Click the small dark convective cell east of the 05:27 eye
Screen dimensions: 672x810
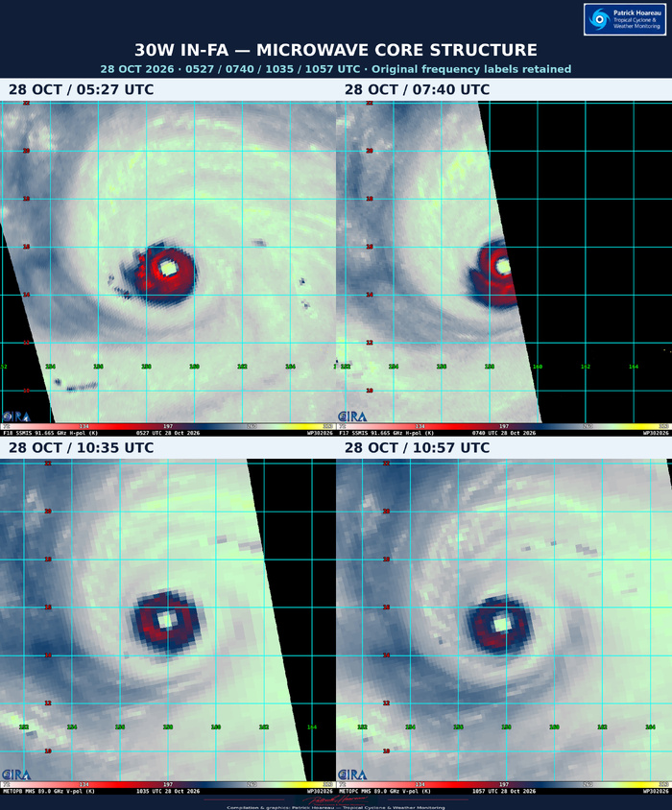coord(259,243)
